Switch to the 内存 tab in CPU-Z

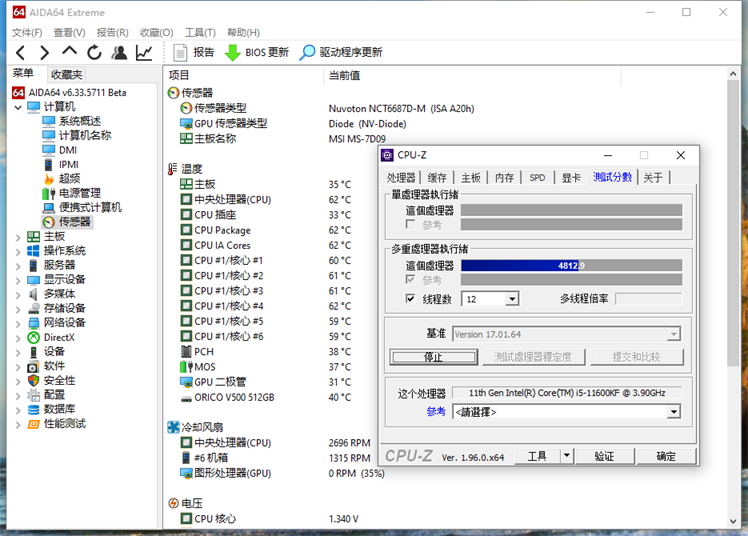[x=504, y=177]
